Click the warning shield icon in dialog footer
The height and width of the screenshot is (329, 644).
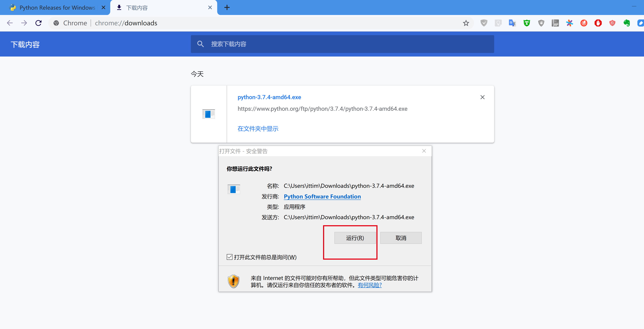tap(233, 281)
